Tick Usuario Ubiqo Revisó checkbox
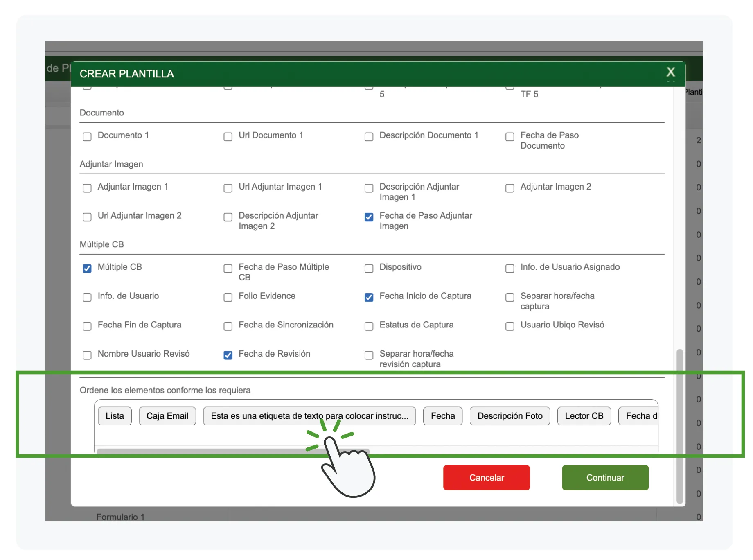 [x=510, y=326]
